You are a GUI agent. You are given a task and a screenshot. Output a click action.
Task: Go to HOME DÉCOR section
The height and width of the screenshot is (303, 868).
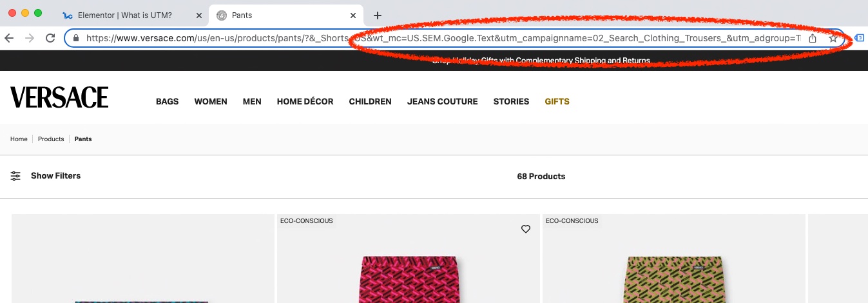point(305,101)
